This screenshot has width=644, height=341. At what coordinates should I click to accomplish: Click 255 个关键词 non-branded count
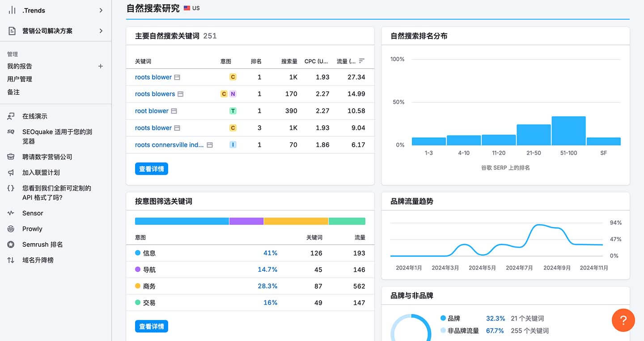click(530, 331)
